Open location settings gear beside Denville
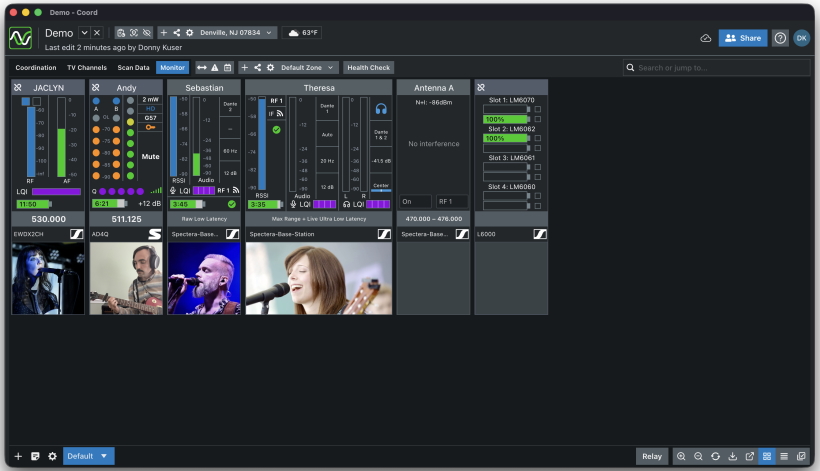This screenshot has width=820, height=471. 189,32
